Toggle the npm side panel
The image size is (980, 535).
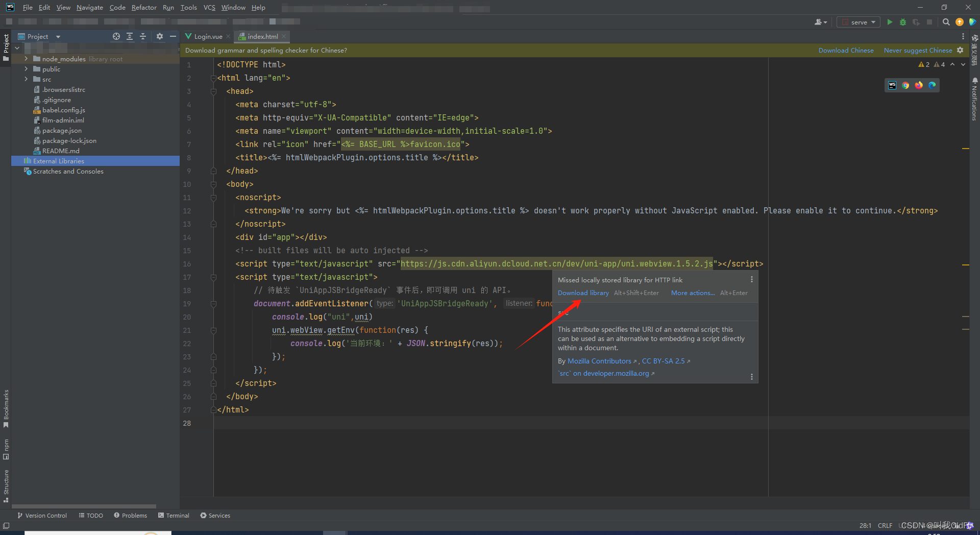[6, 449]
